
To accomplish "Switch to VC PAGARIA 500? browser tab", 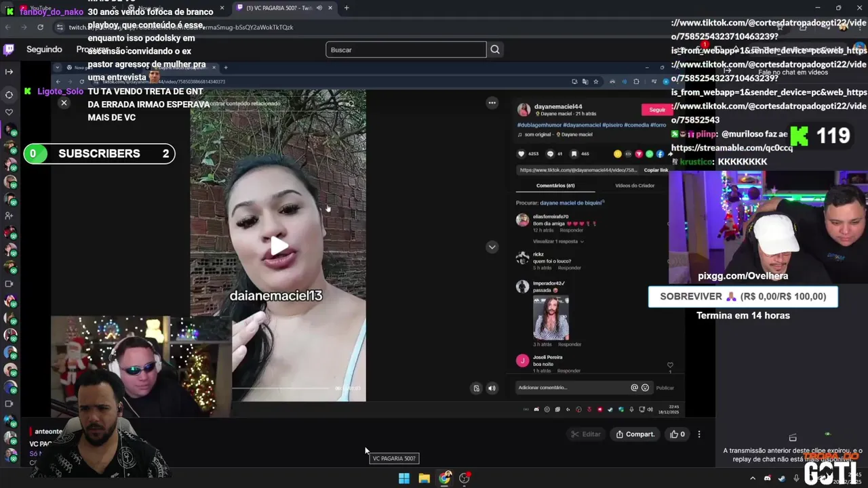I will (x=285, y=7).
